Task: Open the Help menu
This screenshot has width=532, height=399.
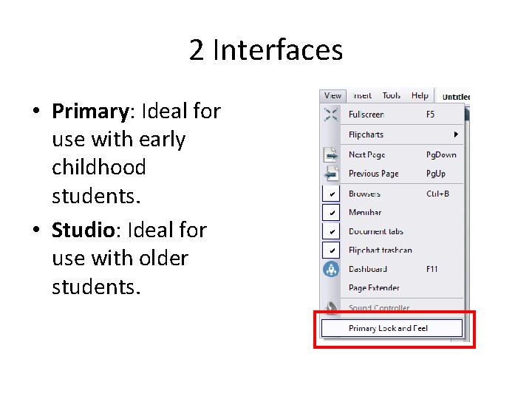Action: pos(420,96)
